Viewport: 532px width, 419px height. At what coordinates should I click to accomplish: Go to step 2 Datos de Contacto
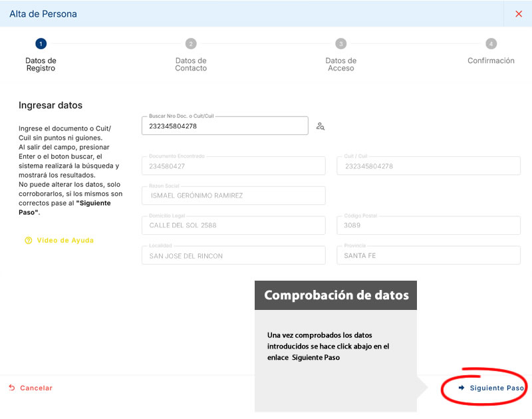coord(191,44)
